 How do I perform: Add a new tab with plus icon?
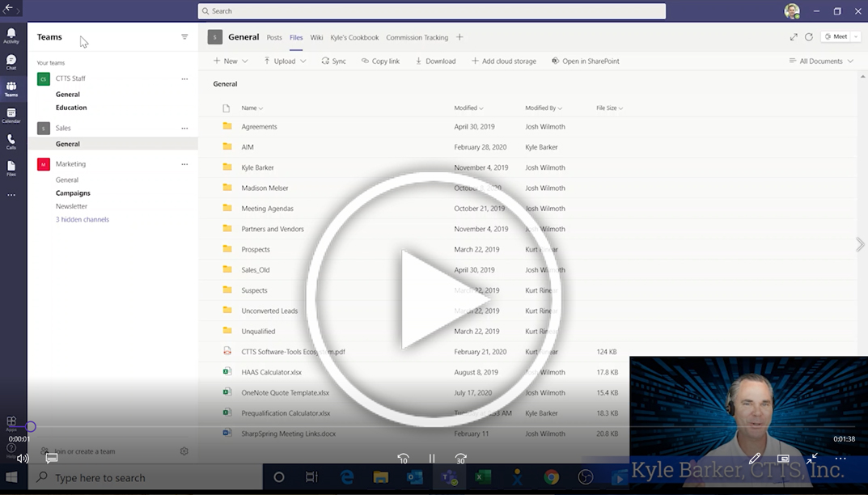(459, 37)
